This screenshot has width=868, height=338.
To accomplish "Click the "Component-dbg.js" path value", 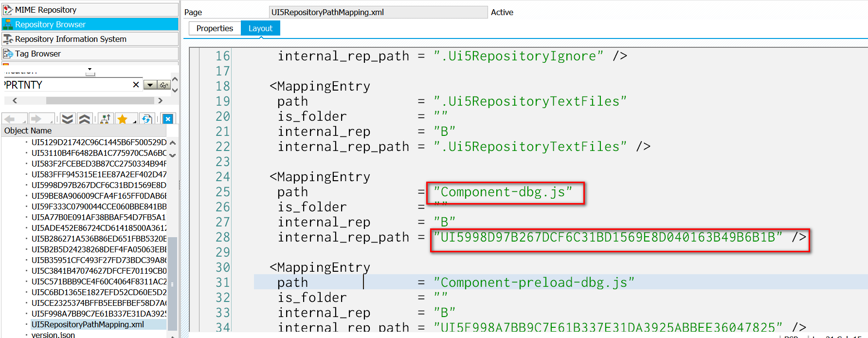I will [503, 192].
